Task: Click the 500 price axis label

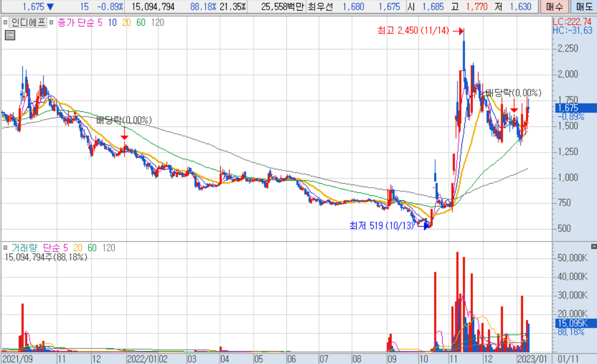Action: pos(564,229)
